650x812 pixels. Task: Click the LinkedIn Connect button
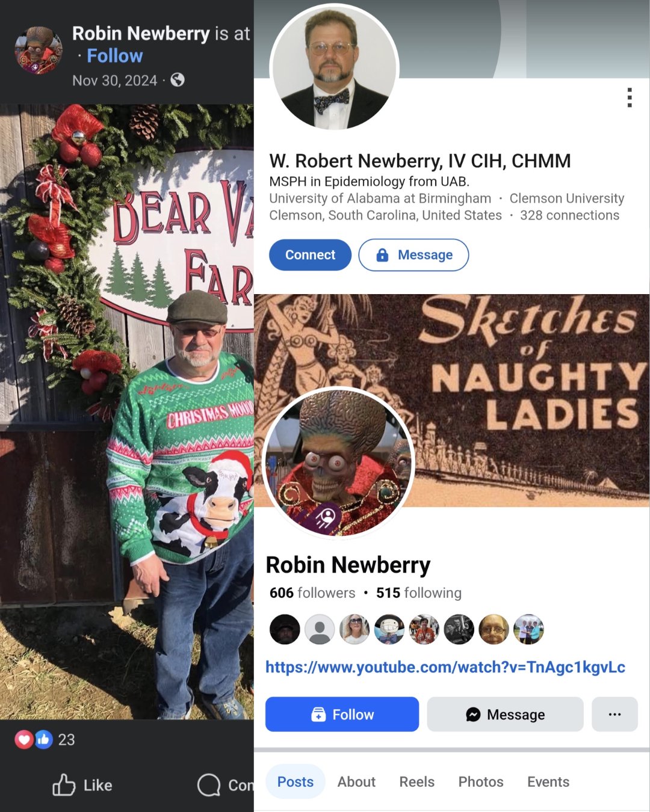tap(310, 255)
